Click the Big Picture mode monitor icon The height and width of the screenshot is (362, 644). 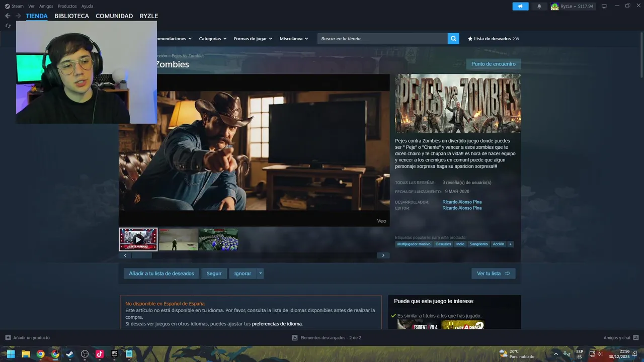(604, 6)
